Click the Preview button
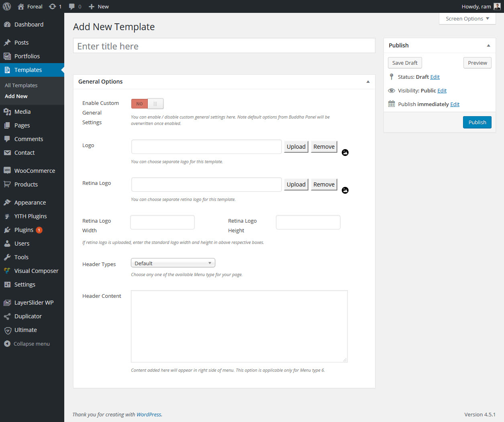504x422 pixels. [477, 63]
